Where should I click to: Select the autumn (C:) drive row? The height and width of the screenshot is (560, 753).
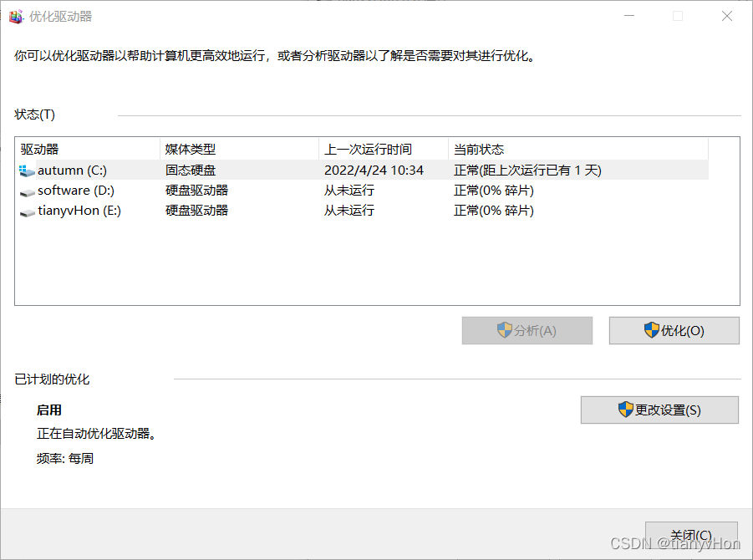tap(363, 170)
